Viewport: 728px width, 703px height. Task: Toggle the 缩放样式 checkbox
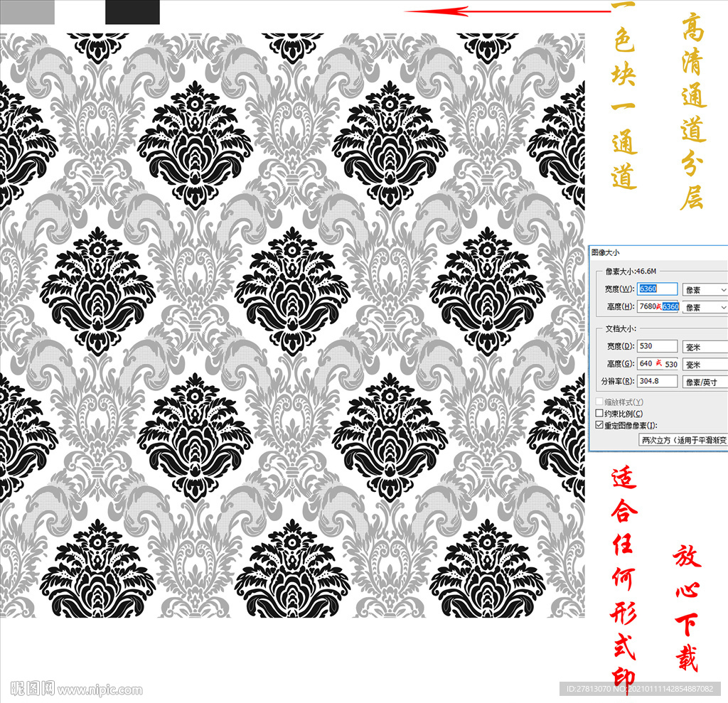coord(599,402)
